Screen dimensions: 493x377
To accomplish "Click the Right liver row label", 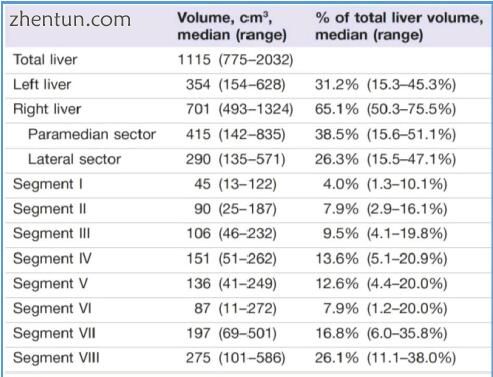I will (x=47, y=109).
